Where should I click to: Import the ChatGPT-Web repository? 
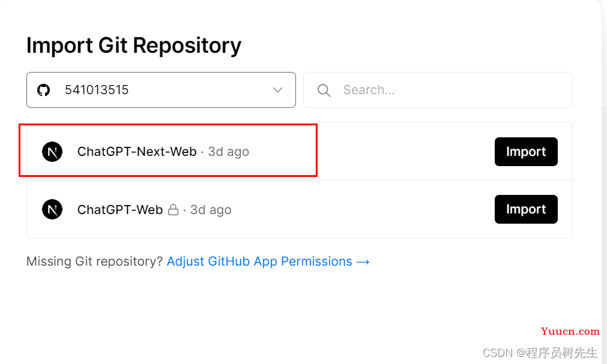click(x=526, y=209)
